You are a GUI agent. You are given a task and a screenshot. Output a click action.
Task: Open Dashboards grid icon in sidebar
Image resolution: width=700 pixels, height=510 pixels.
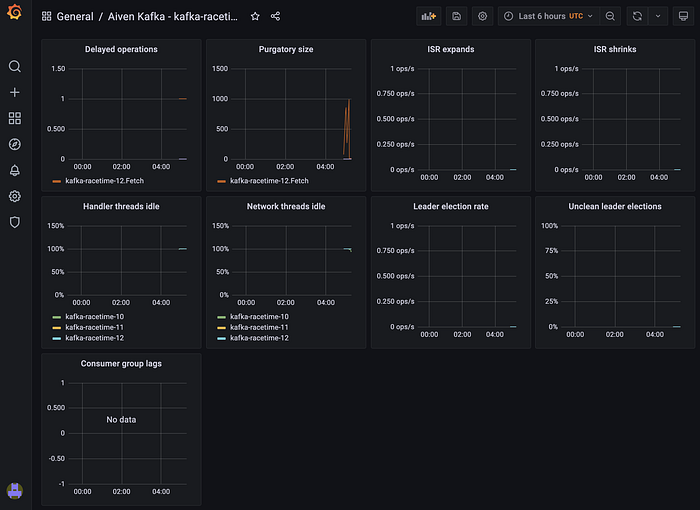15,118
